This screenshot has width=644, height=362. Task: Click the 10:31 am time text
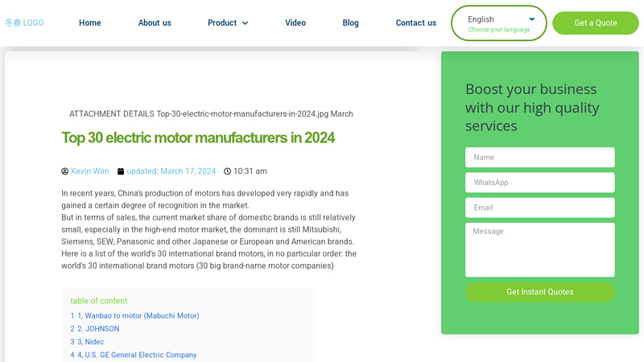point(250,171)
